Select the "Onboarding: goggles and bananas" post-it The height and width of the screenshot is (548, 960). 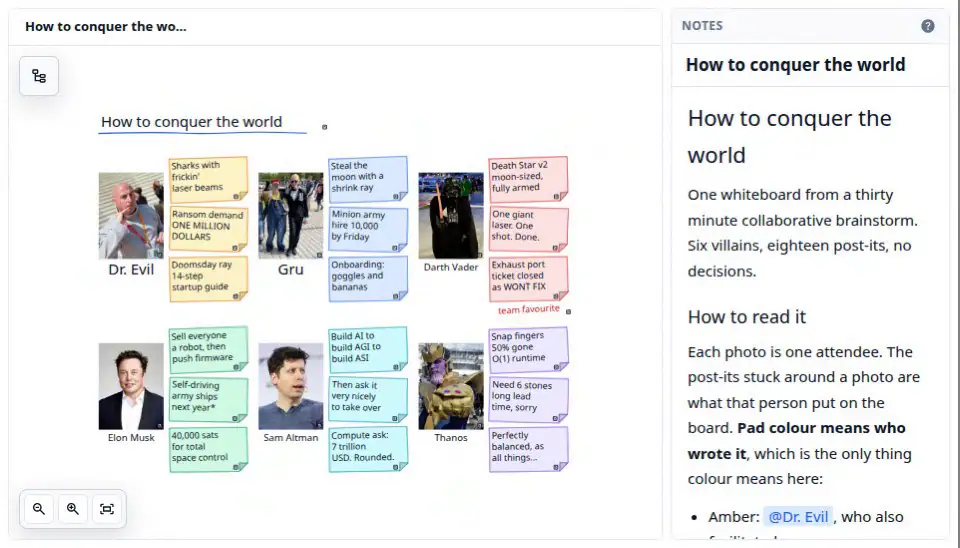368,278
